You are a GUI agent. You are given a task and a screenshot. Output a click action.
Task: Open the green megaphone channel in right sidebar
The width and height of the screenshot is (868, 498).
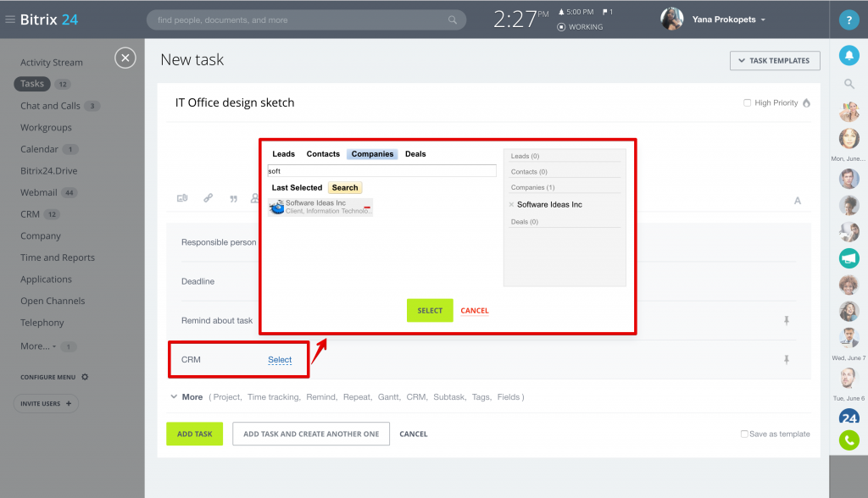[x=849, y=258]
